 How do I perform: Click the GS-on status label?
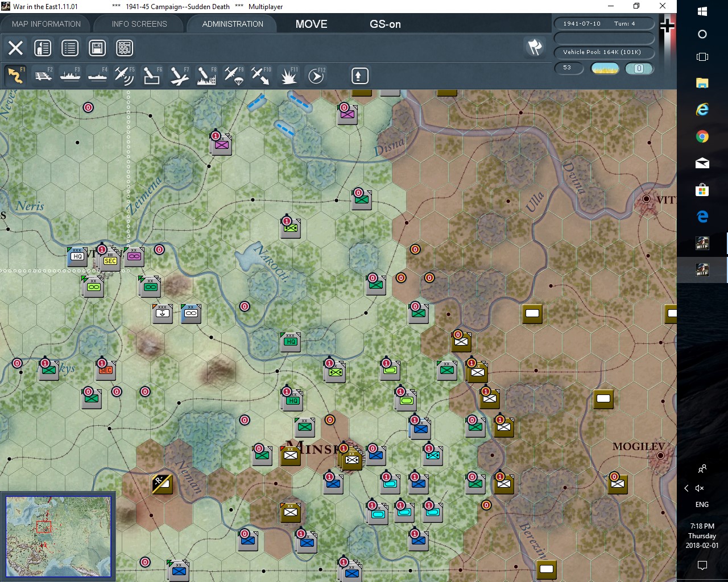tap(385, 24)
